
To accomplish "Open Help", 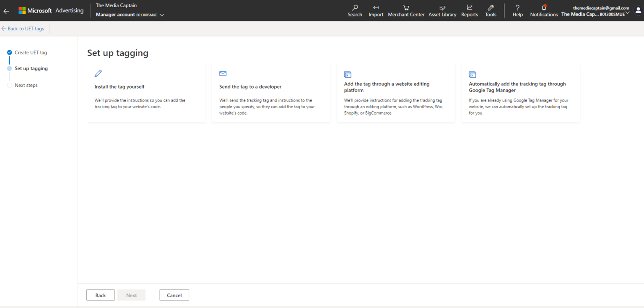I will 517,10.
